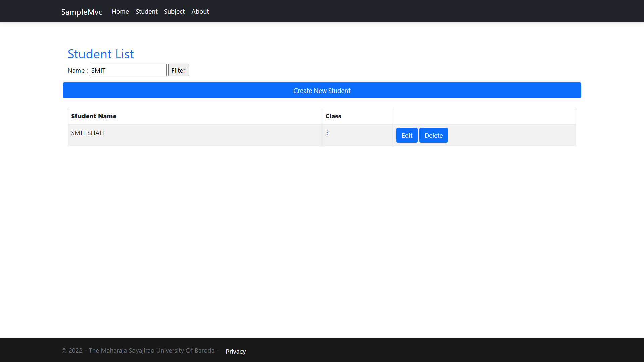Open the SampleMvc brand link
The width and height of the screenshot is (644, 362).
pos(82,12)
